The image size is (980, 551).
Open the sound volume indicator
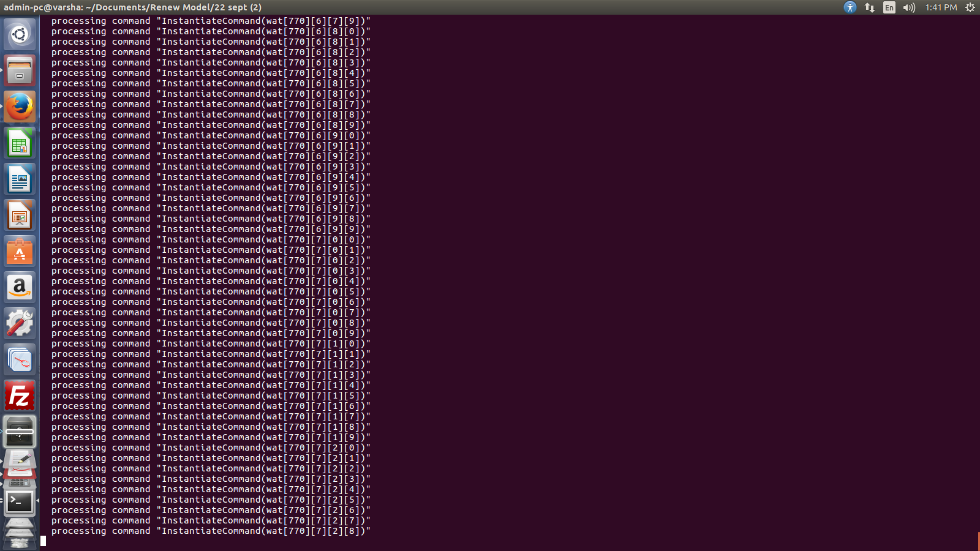[909, 7]
